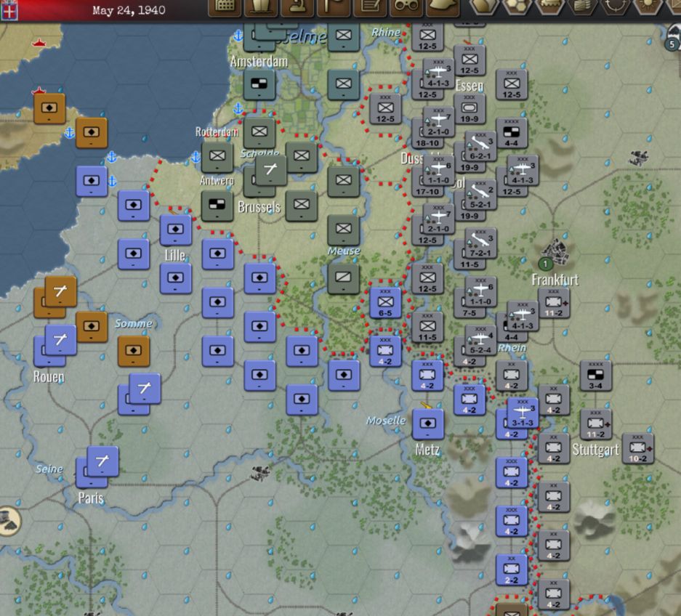Select the gray air unit above Brussels
The image size is (681, 616).
coord(271,170)
